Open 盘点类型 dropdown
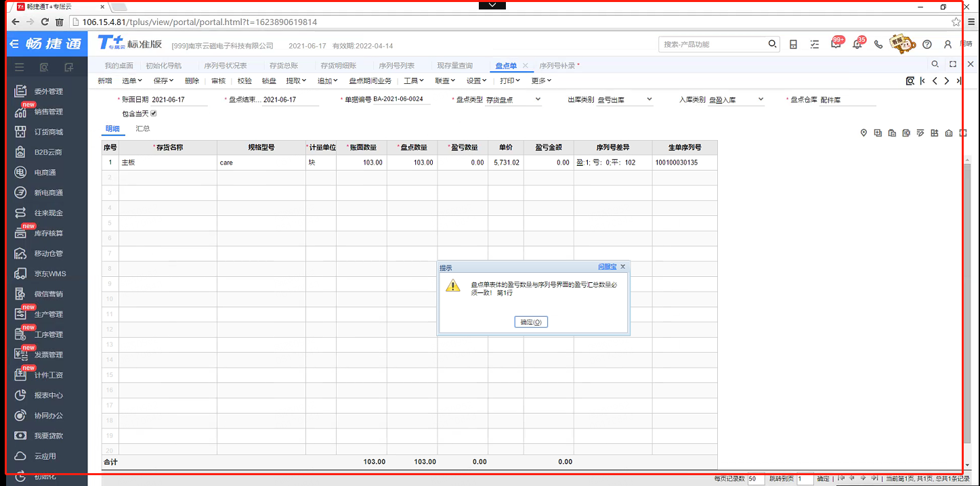The width and height of the screenshot is (980, 486). [x=538, y=100]
